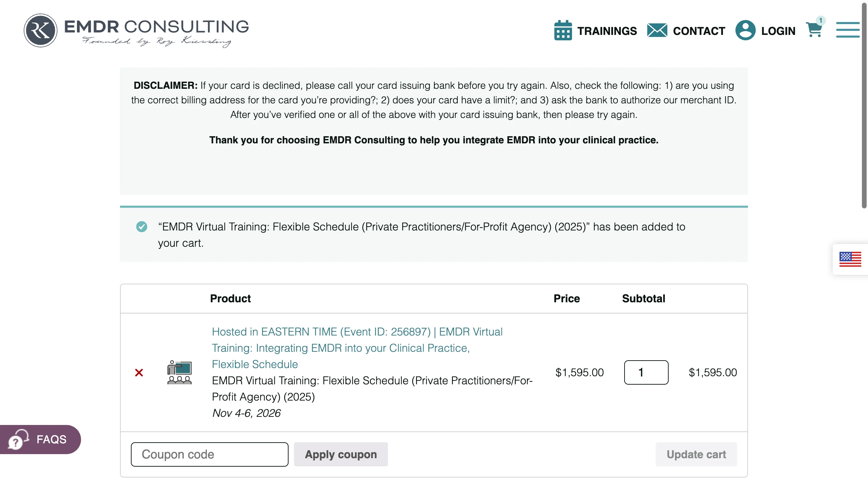Click the cart badge count 1

pyautogui.click(x=821, y=20)
